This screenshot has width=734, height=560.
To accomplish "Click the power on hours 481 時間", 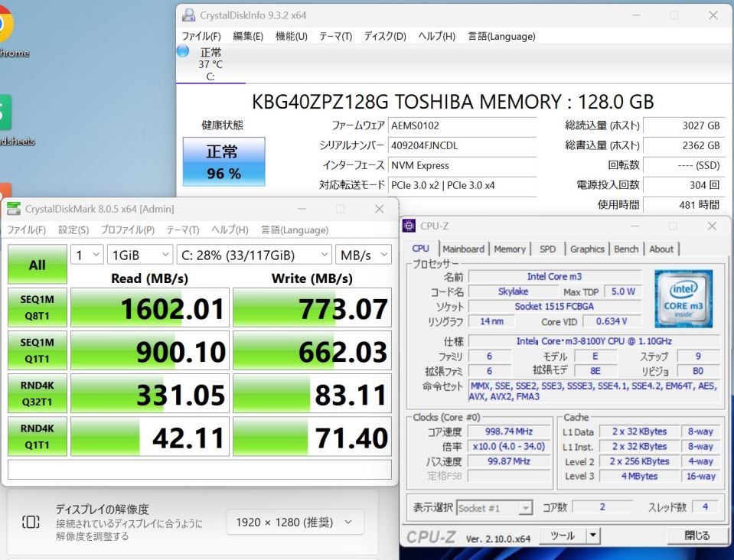I will pyautogui.click(x=683, y=204).
